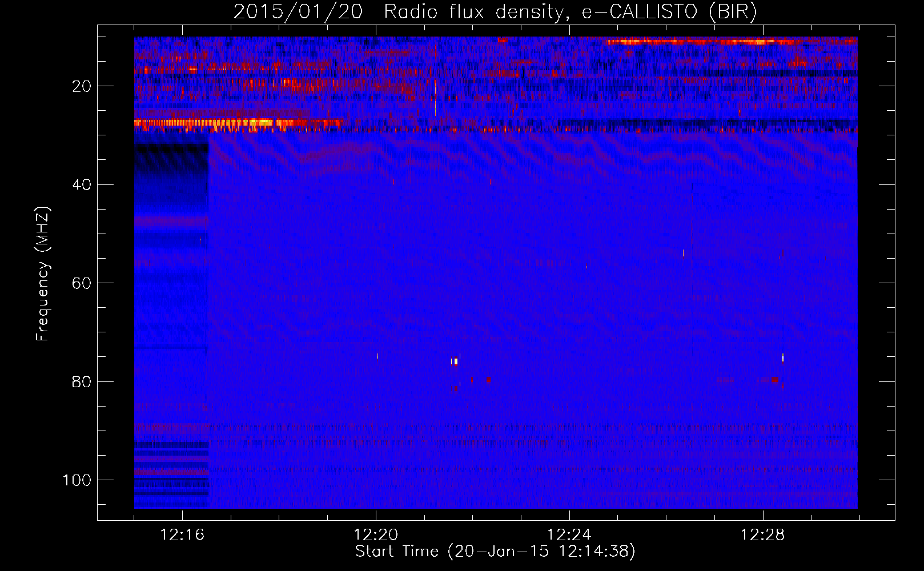Click the '40' frequency tick label
924x571 pixels.
(x=82, y=185)
